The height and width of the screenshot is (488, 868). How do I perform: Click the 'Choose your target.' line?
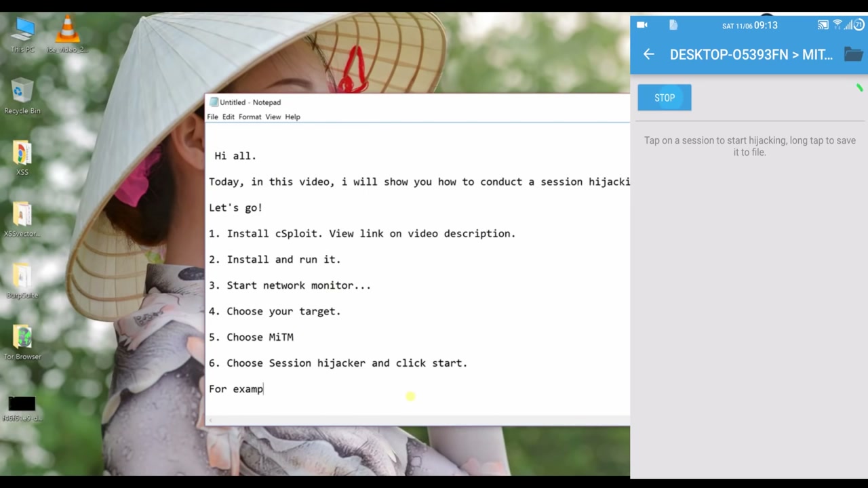tap(275, 311)
